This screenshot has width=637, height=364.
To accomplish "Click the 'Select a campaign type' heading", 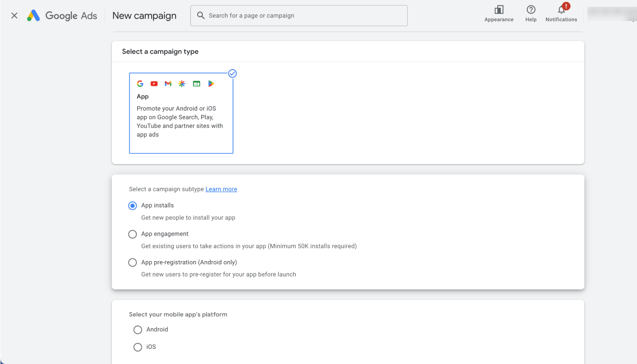I will [x=160, y=51].
